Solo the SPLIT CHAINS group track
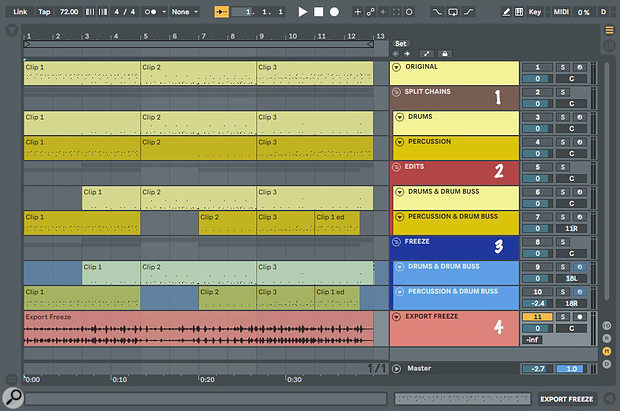The width and height of the screenshot is (620, 411). tap(563, 92)
